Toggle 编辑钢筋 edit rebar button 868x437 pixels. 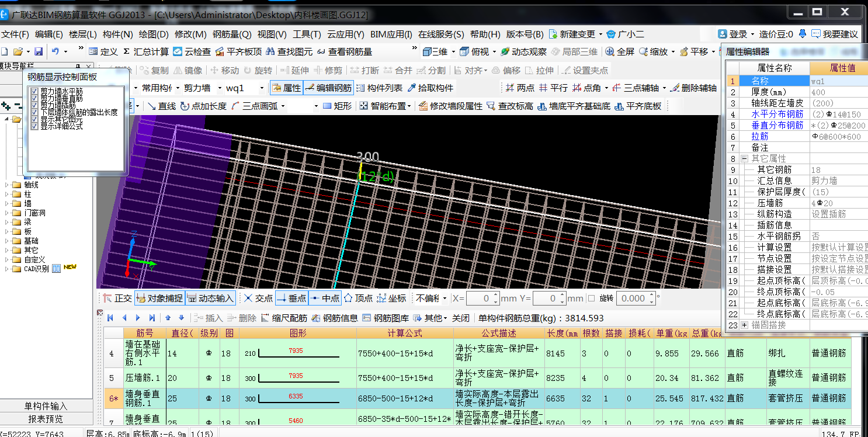pos(328,88)
